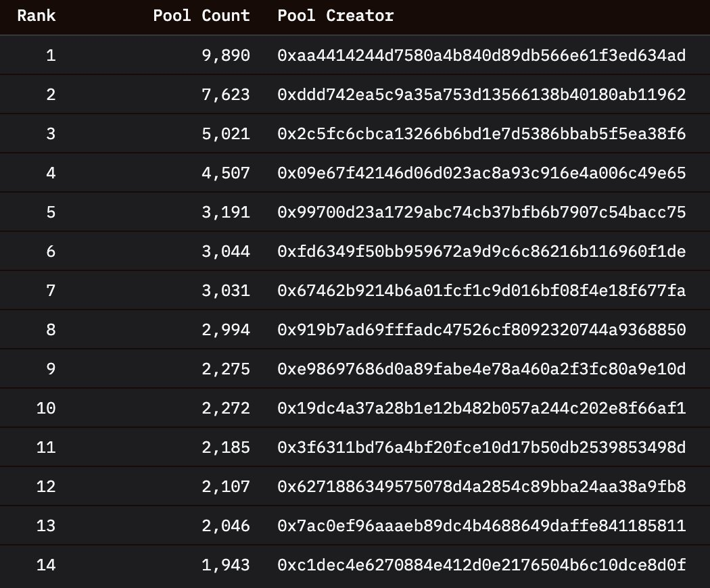The image size is (710, 588).
Task: Click pool count 7,623
Action: [226, 95]
